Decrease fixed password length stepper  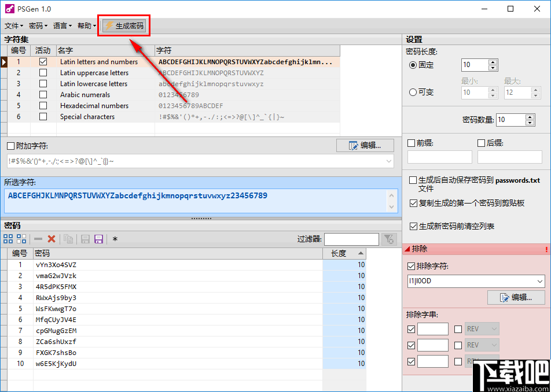click(493, 68)
